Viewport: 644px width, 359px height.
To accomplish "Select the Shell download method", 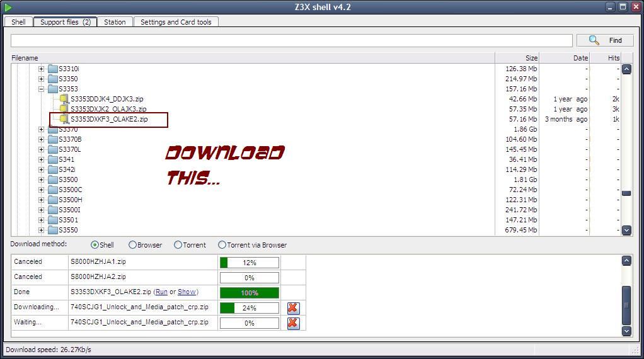I will pyautogui.click(x=95, y=245).
